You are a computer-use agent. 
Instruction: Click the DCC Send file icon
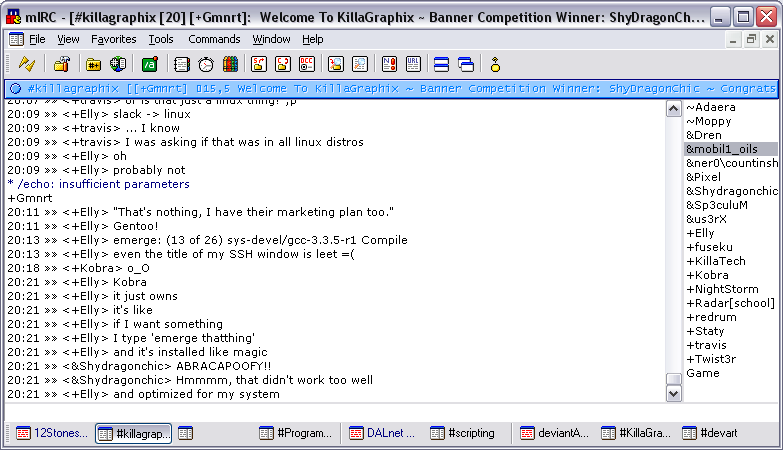click(x=259, y=64)
